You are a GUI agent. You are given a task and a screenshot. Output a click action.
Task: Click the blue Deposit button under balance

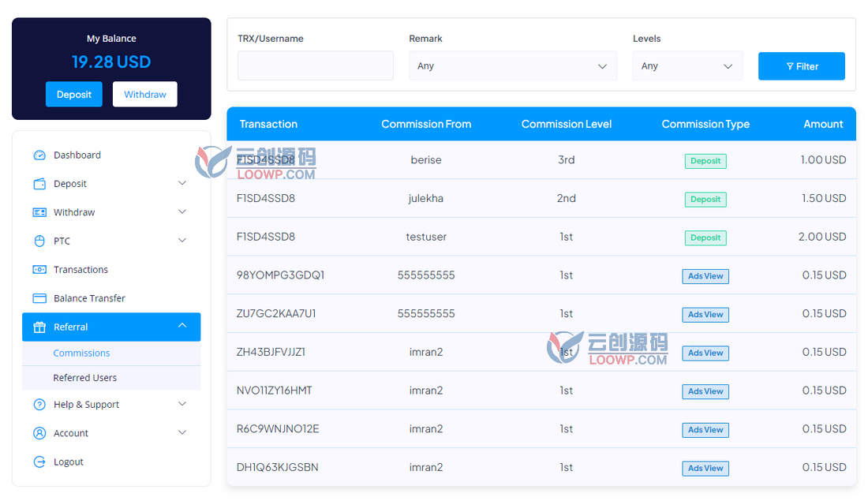pyautogui.click(x=73, y=94)
